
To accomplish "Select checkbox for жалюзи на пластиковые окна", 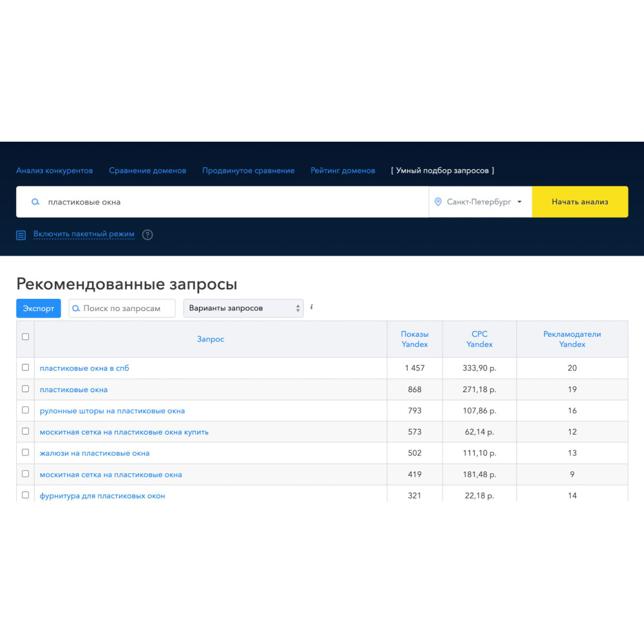I will [x=25, y=453].
